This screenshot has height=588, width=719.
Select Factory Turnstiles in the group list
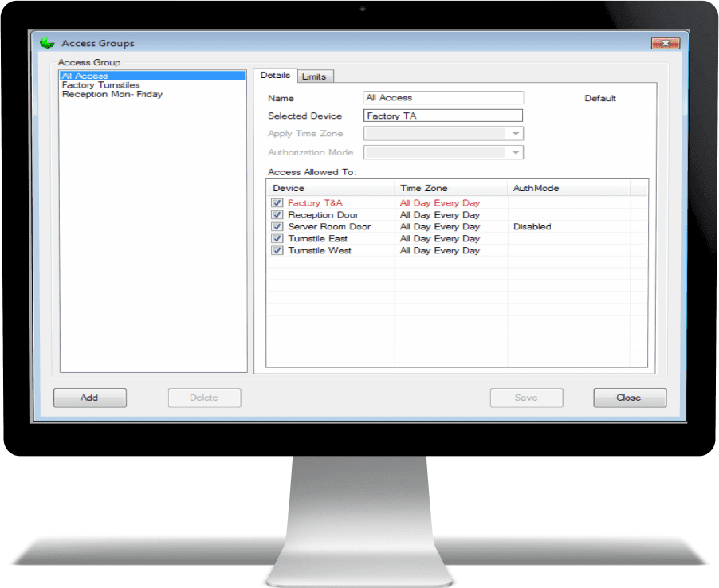tap(100, 85)
